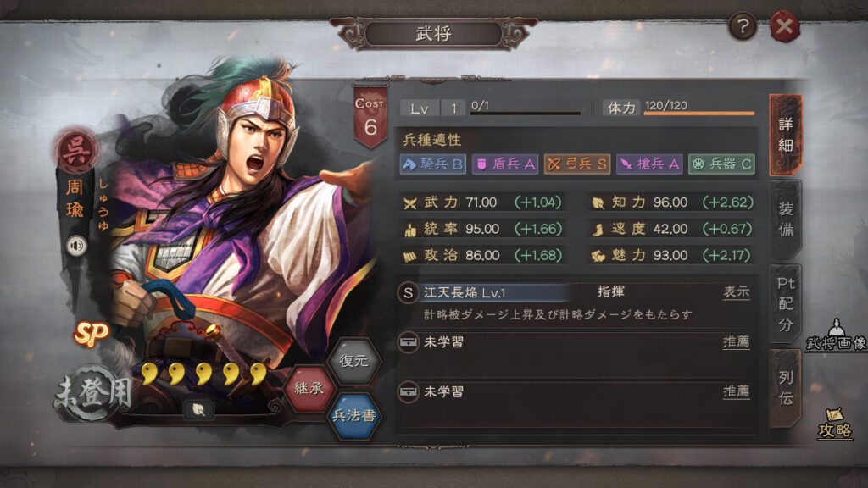Screen dimensions: 868x488
Task: View the 武将画像 portrait
Action: [837, 335]
